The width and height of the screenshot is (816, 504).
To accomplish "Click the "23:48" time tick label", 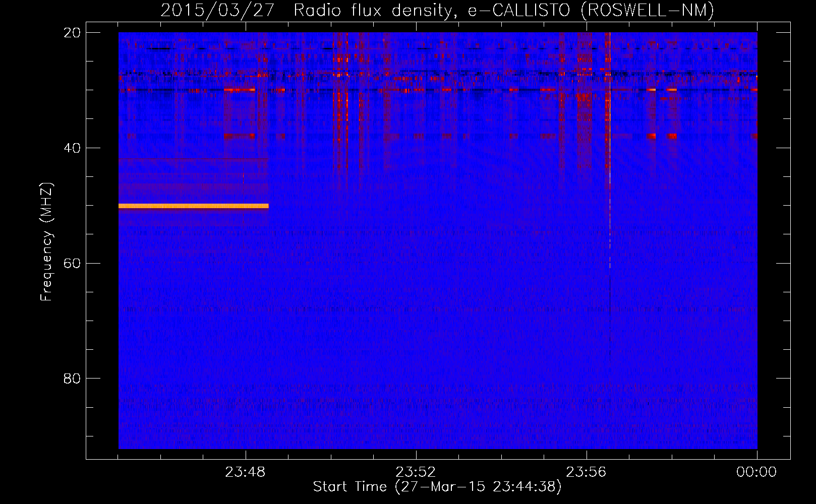I will tap(245, 472).
